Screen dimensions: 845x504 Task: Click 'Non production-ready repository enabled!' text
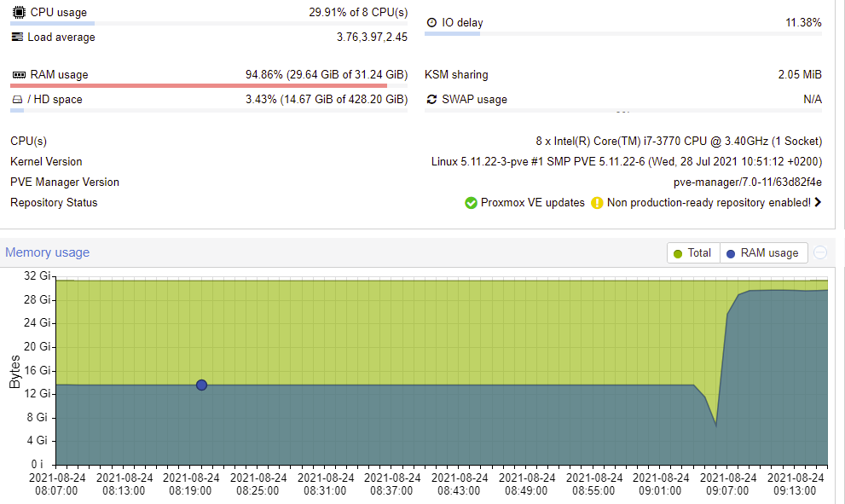coord(709,203)
